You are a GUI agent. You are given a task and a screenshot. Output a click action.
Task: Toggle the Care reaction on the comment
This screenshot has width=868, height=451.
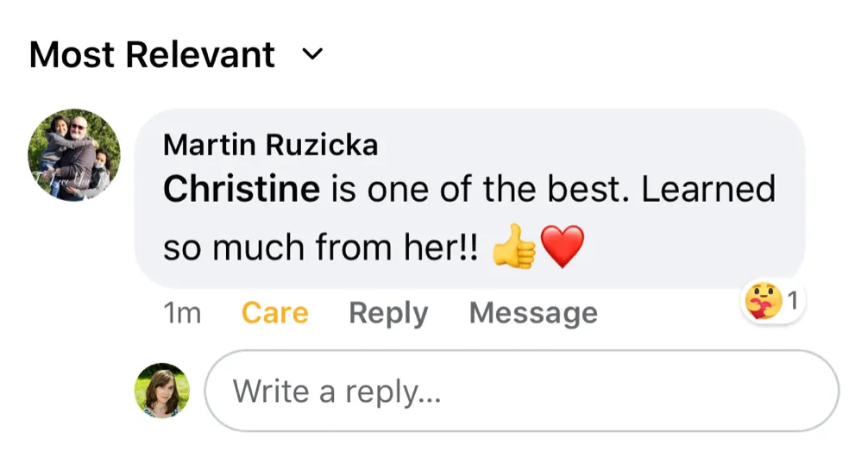274,313
